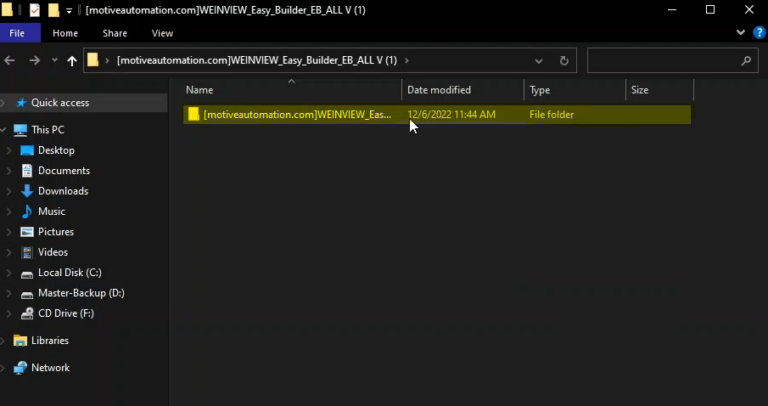Expand the Master-Backup (D:) tree node
The height and width of the screenshot is (406, 768).
pyautogui.click(x=9, y=293)
